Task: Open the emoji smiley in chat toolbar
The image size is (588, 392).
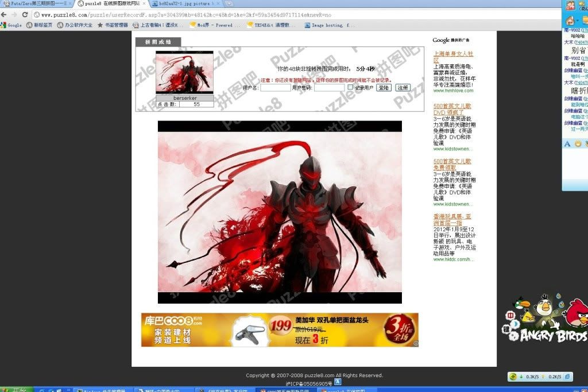Action: pos(578,144)
